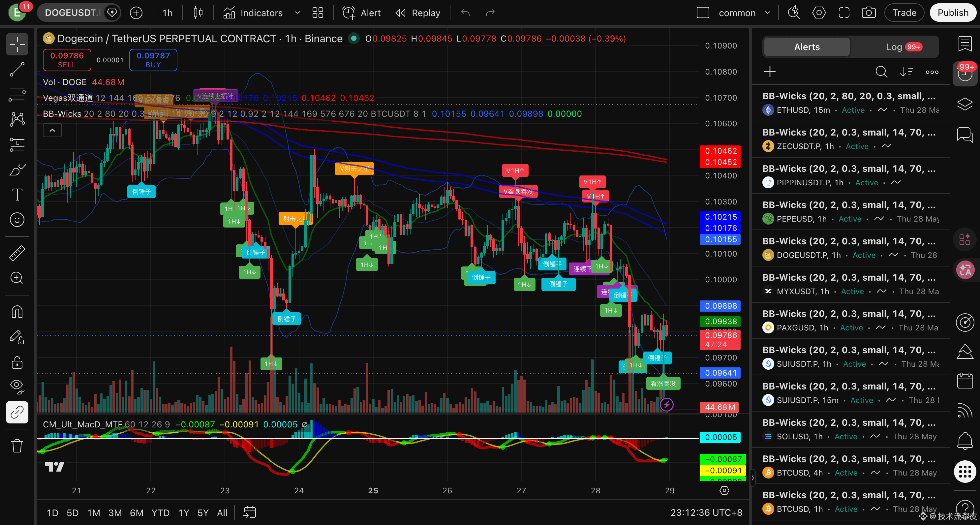Open the patterns drawing tools
Viewport: 980px width, 525px height.
tap(17, 119)
